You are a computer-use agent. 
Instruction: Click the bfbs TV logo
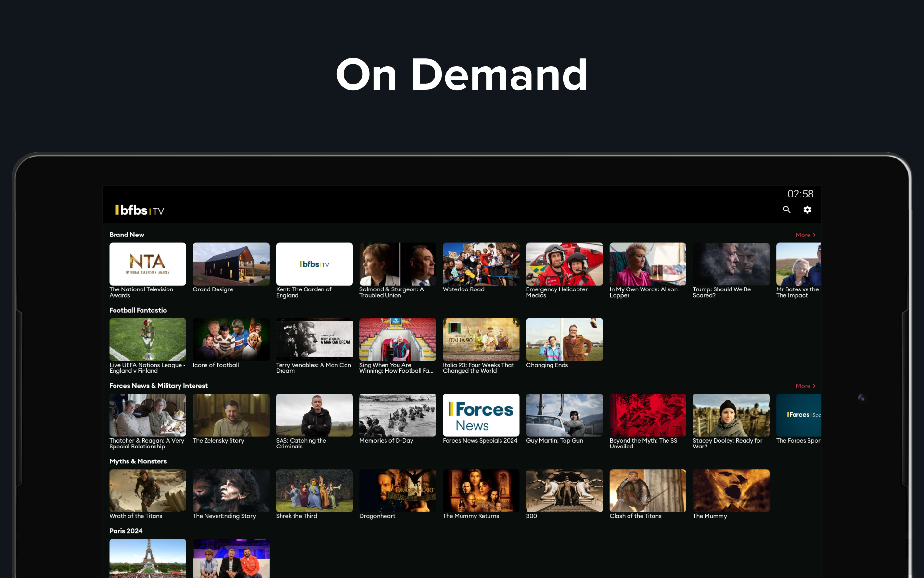click(139, 210)
